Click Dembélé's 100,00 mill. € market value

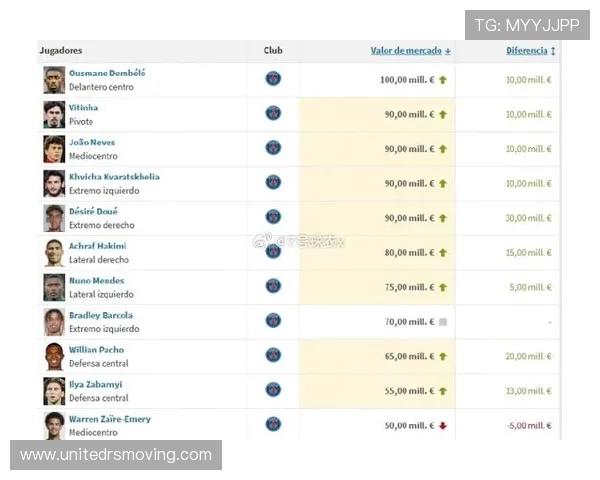click(x=406, y=80)
